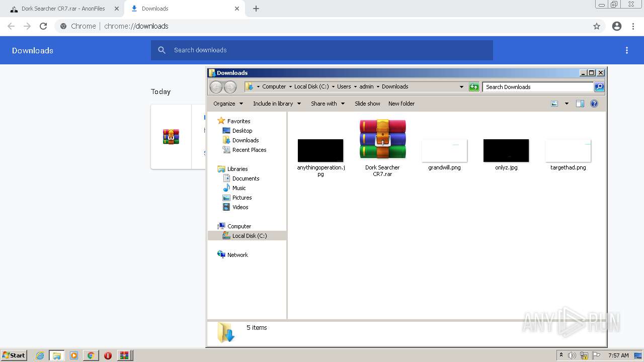Click Users in the Explorer breadcrumb
This screenshot has height=362, width=644.
[x=344, y=86]
